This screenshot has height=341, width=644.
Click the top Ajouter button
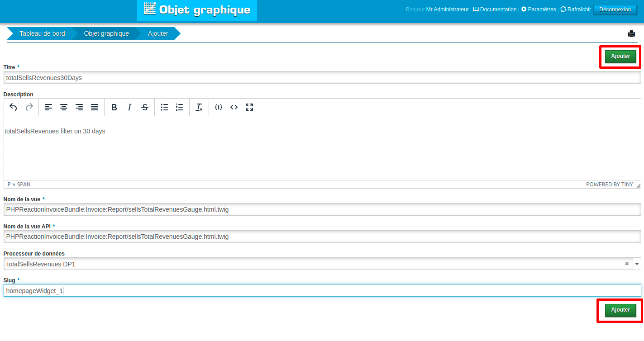[x=620, y=56]
